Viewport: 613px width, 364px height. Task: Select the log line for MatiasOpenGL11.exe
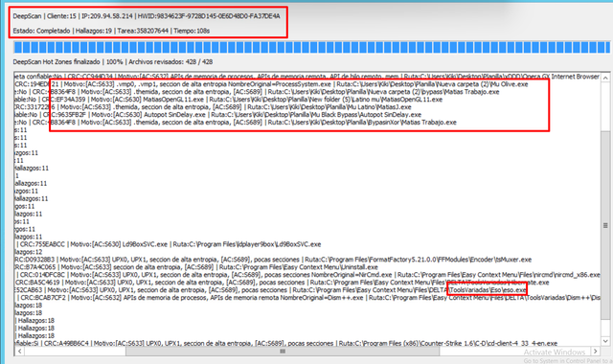(228, 100)
